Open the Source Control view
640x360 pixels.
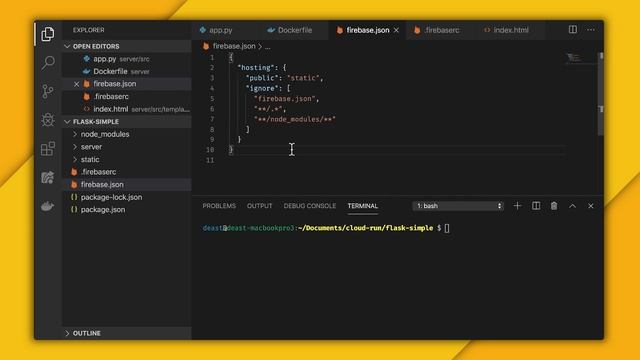(x=48, y=91)
